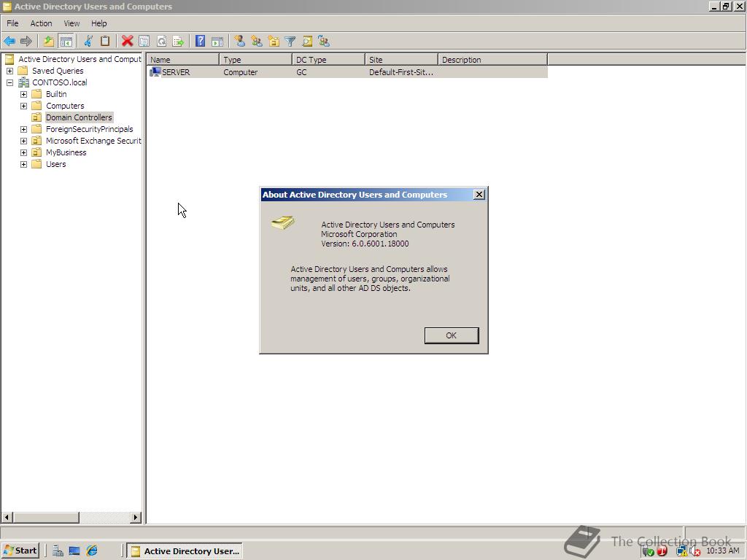Select the Domain Controllers tree item
The image size is (747, 560).
79,117
